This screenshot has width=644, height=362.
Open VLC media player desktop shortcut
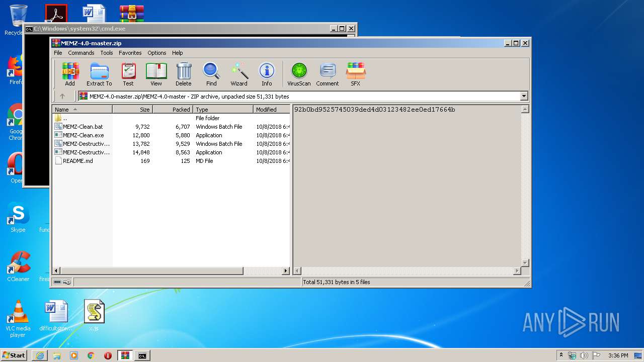[18, 319]
